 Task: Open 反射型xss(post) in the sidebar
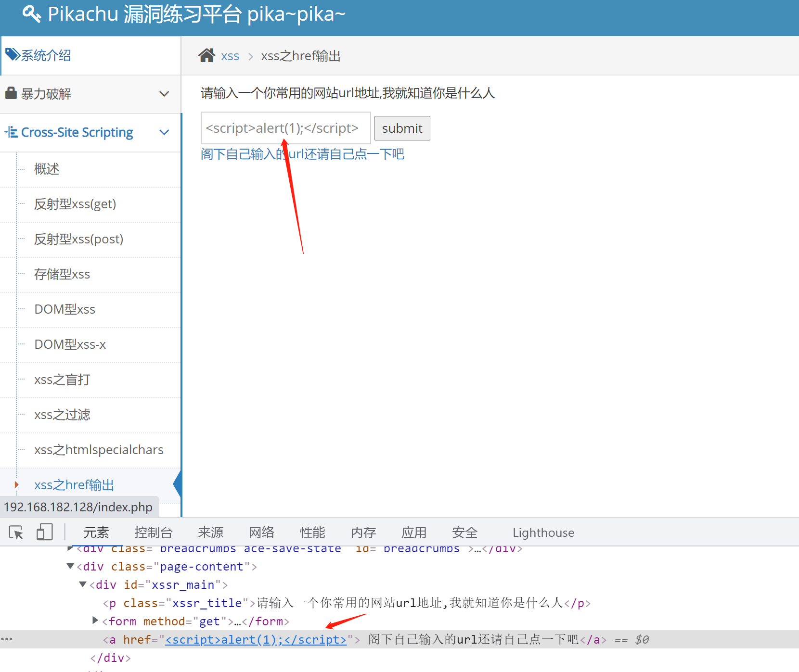tap(79, 239)
